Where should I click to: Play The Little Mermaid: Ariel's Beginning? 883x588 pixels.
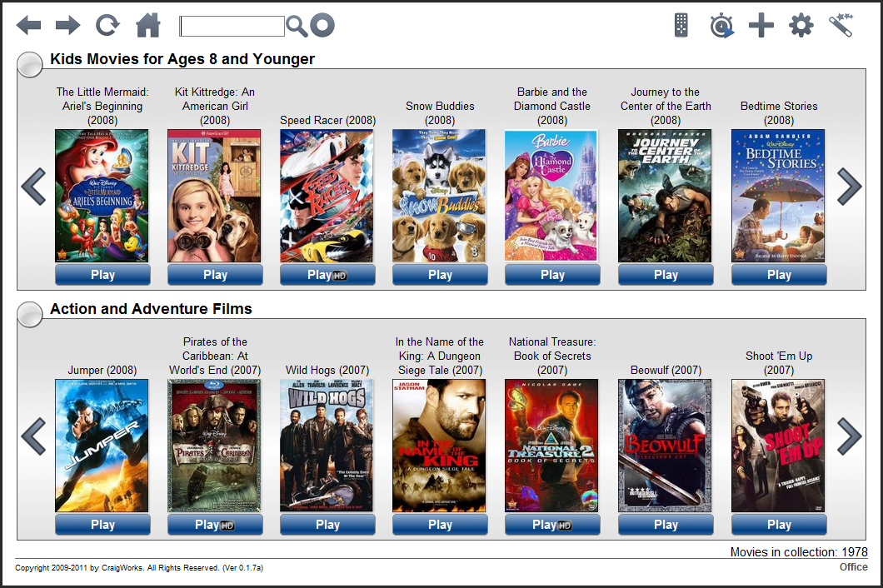pos(102,275)
